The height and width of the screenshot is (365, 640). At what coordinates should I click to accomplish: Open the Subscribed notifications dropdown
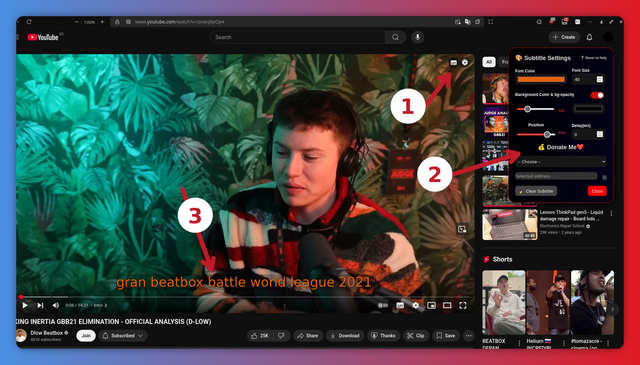(122, 336)
